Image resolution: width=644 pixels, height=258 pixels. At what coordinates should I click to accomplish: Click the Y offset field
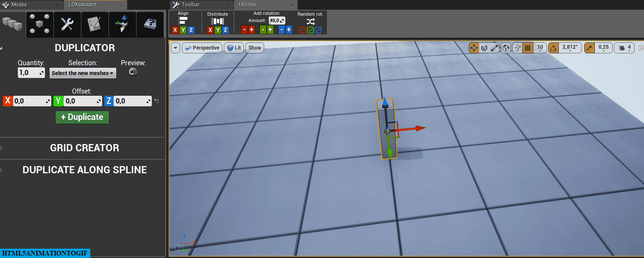(83, 101)
